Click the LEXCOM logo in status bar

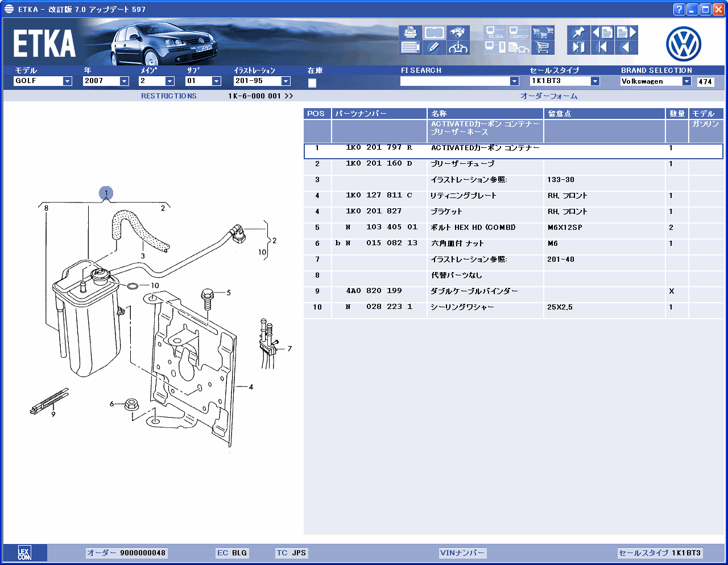(24, 553)
